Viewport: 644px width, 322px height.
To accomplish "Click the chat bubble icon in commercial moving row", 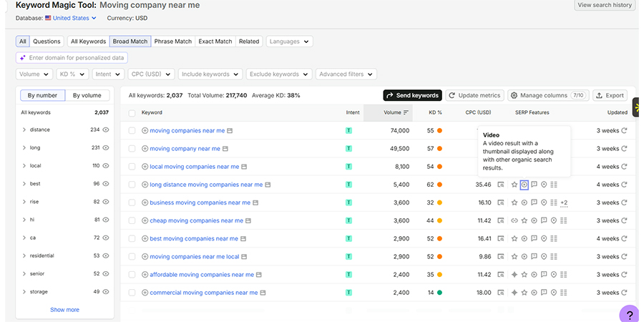I will [x=544, y=293].
